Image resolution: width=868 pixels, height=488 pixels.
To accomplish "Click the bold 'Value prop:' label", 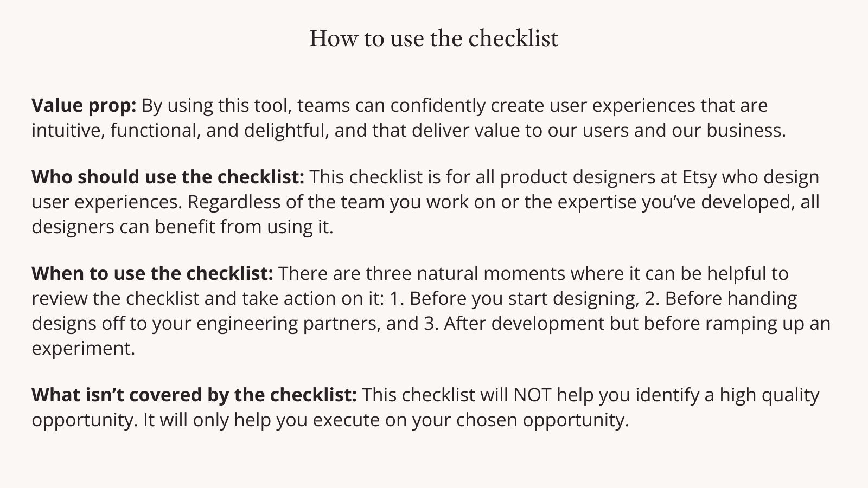I will pyautogui.click(x=84, y=105).
